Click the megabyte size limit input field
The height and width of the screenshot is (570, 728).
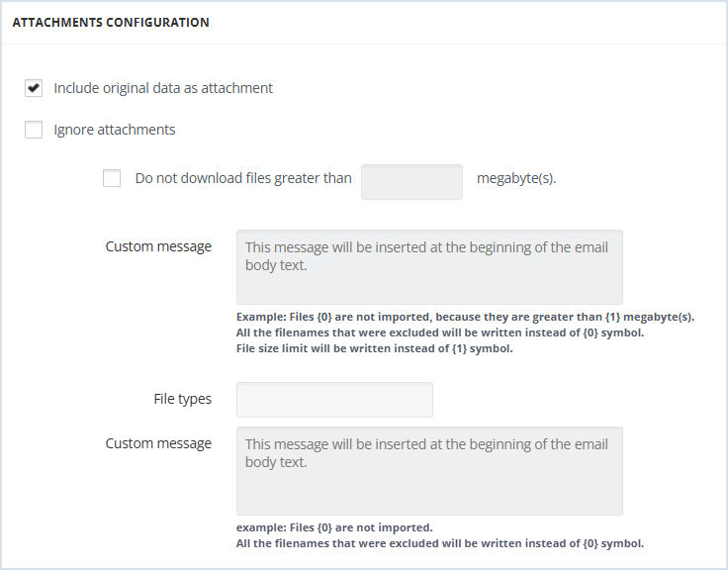click(x=411, y=182)
